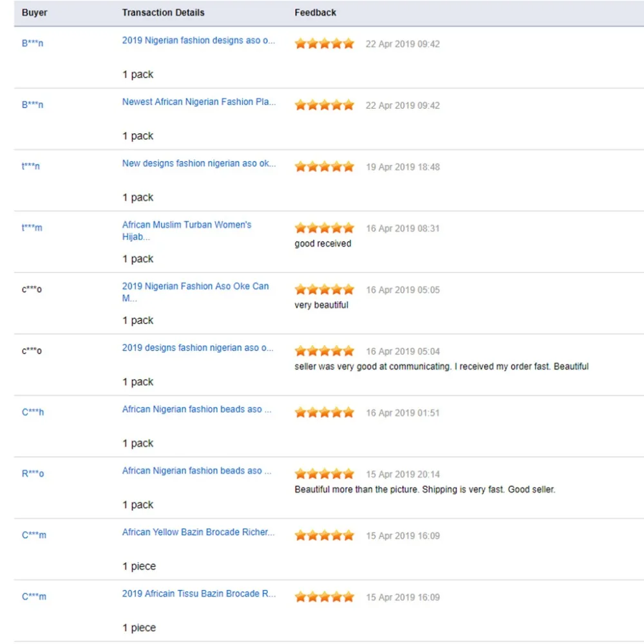Image resolution: width=644 pixels, height=644 pixels.
Task: Open buyer R***o profile link
Action: 33,473
